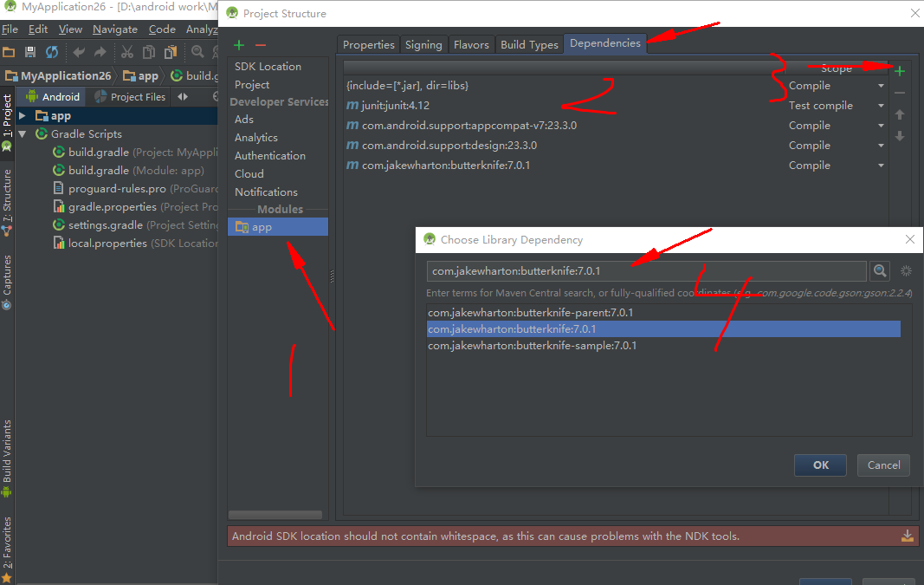Open the Navigate menu
This screenshot has width=924, height=585.
(115, 29)
